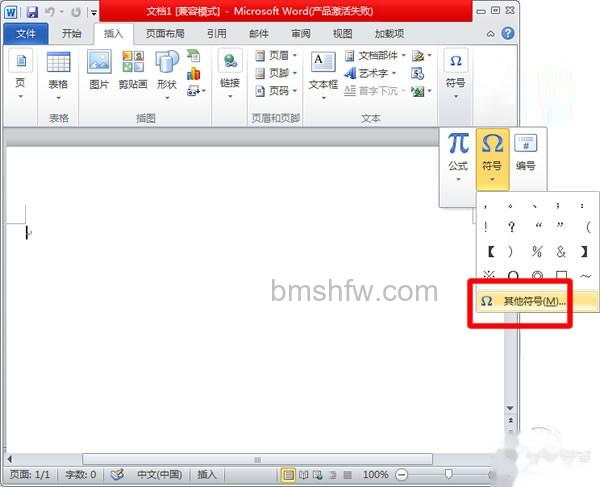Open the 表格 table insert dropdown

58,76
